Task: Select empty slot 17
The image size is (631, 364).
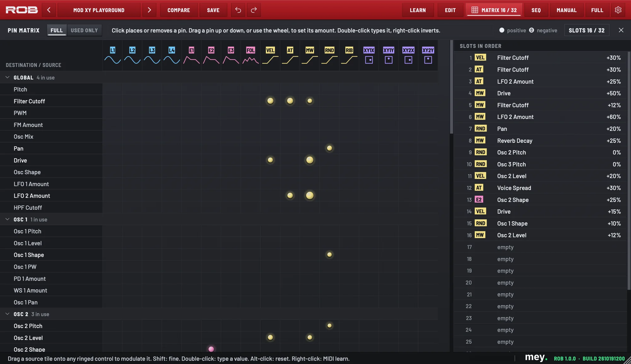Action: [x=540, y=247]
